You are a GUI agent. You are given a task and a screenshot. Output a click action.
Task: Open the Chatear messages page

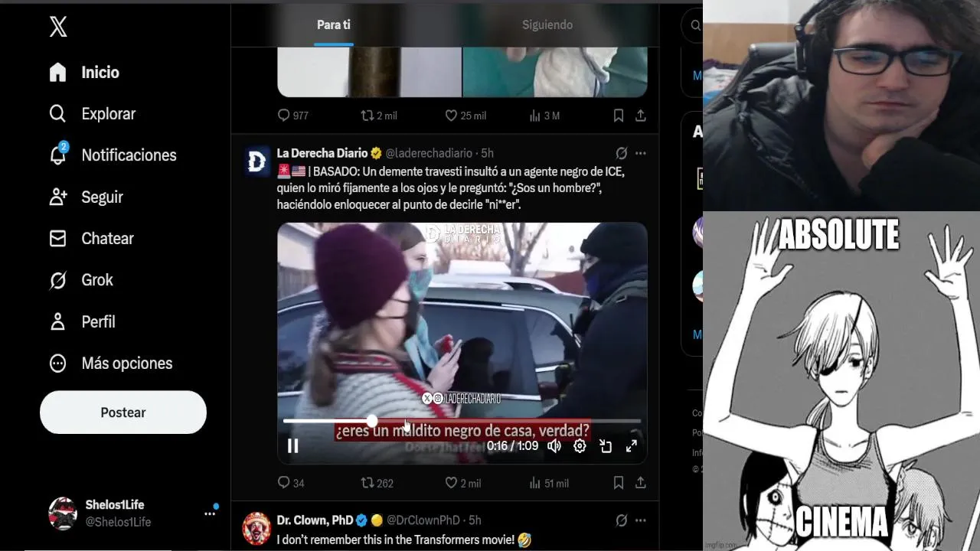tap(91, 238)
